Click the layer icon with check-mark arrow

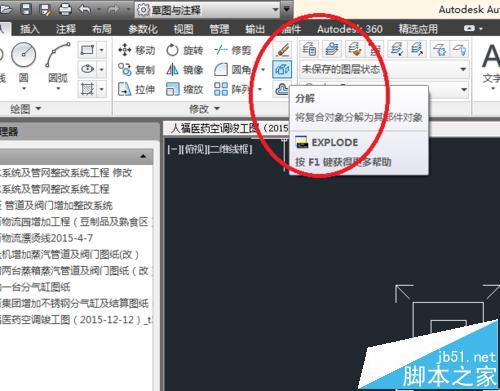click(x=397, y=49)
